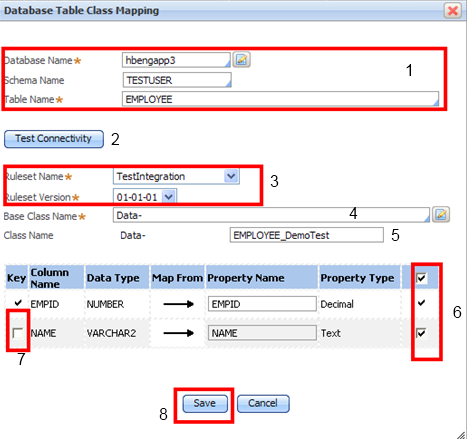Select the NAME Property Name field
This screenshot has width=467, height=439.
[x=262, y=333]
